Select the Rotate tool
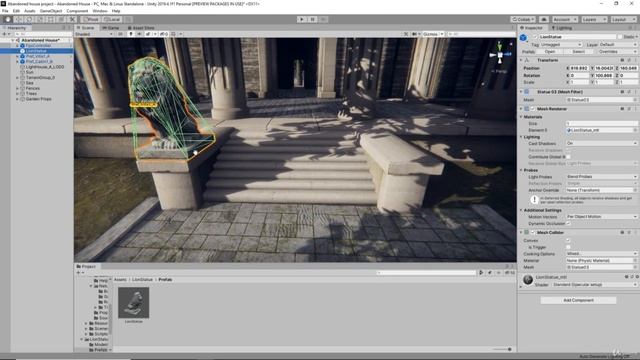Viewport: 640px width, 360px height. pyautogui.click(x=29, y=19)
